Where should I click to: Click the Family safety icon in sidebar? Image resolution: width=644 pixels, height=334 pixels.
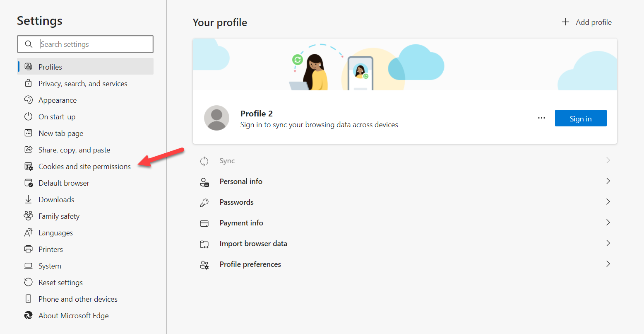point(29,216)
